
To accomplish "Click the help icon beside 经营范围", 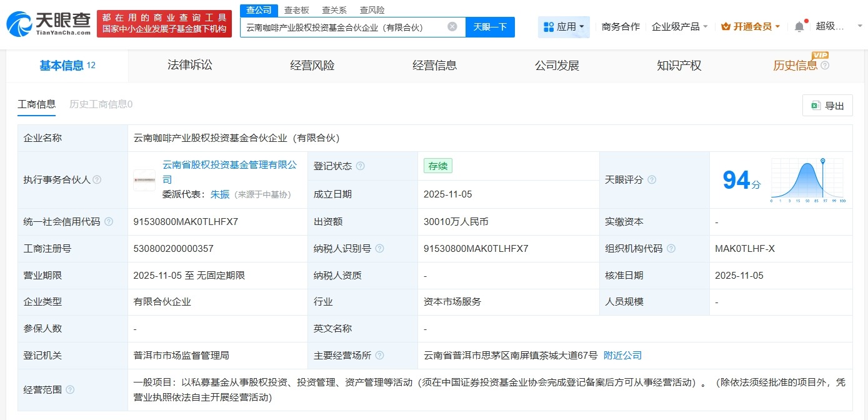I will (69, 389).
